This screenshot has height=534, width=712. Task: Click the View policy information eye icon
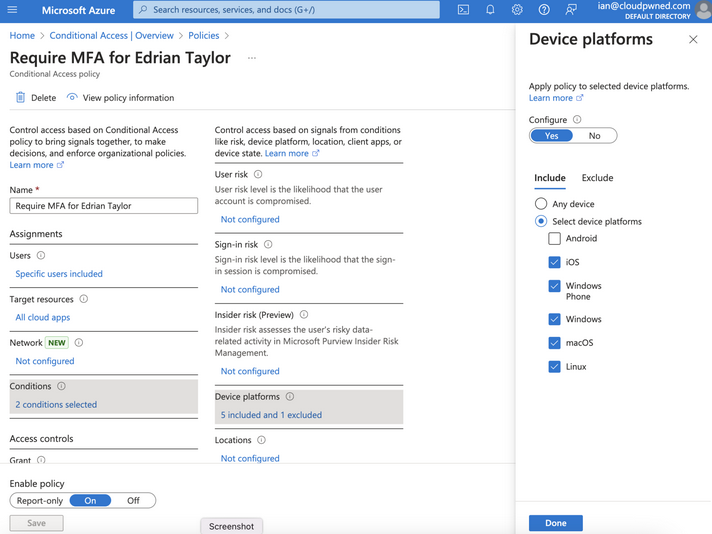click(x=72, y=97)
